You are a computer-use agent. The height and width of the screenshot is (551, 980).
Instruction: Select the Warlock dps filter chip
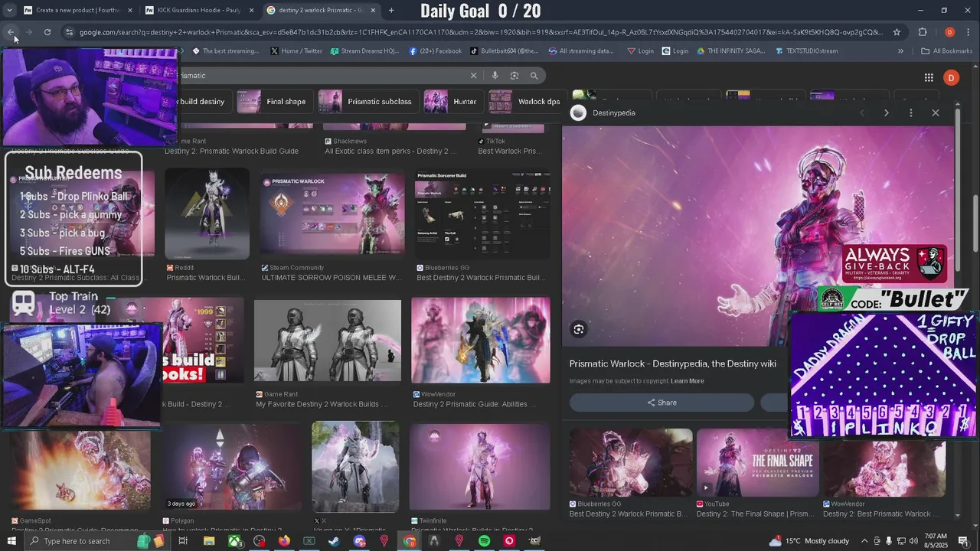point(526,101)
